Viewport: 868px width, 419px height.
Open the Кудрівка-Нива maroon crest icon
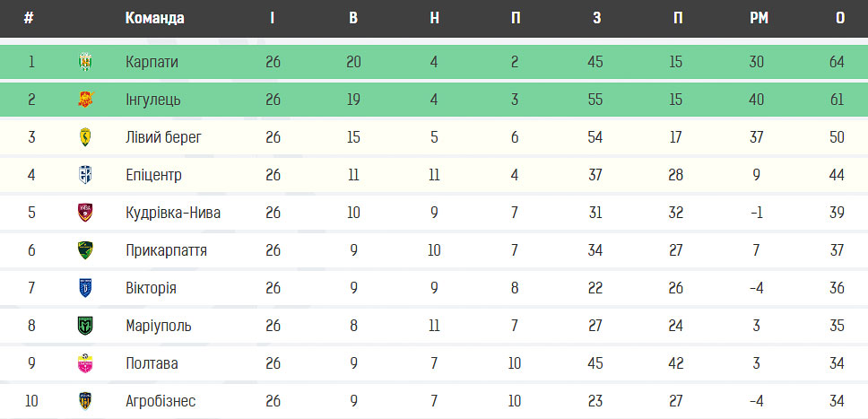85,213
